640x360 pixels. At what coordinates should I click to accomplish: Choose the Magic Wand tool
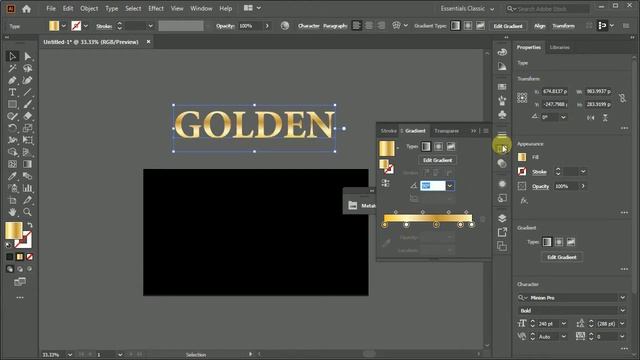click(12, 68)
